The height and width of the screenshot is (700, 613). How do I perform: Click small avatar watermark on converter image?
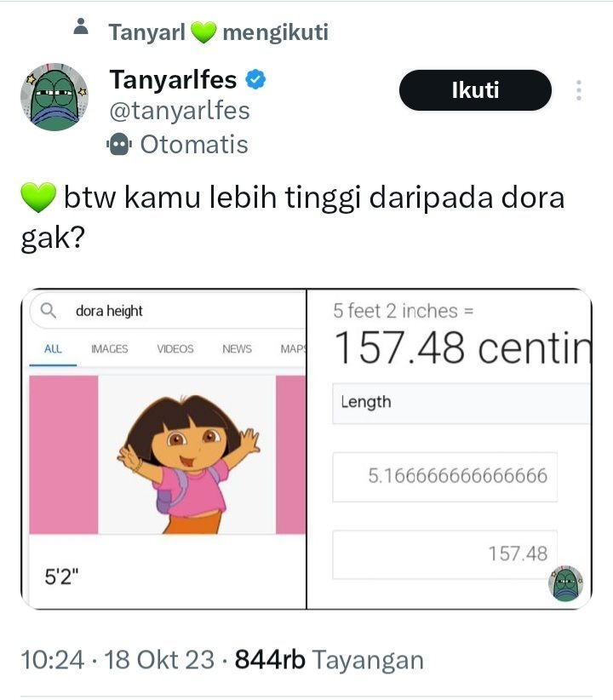[566, 583]
